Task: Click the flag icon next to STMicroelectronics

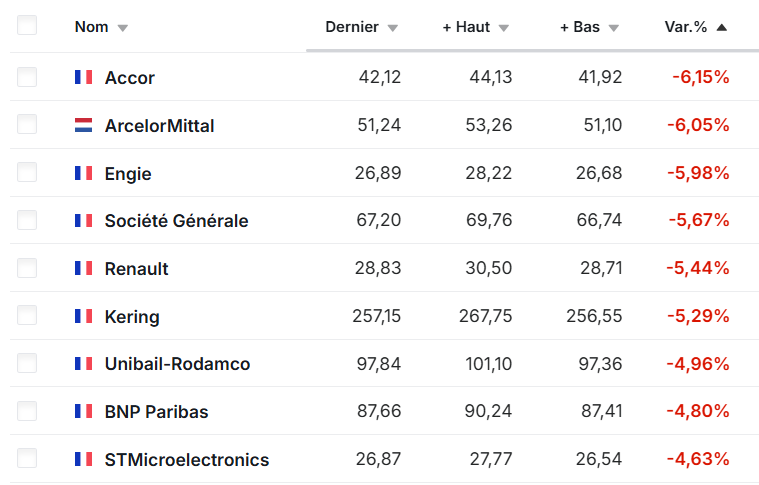Action: (83, 459)
